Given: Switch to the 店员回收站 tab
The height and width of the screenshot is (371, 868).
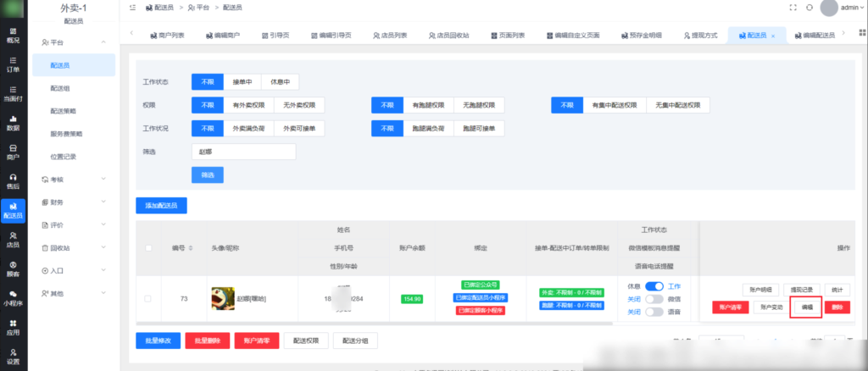Looking at the screenshot, I should pos(448,36).
